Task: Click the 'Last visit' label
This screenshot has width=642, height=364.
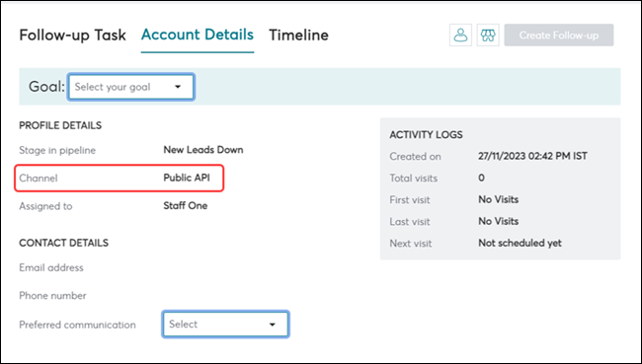Action: 410,222
